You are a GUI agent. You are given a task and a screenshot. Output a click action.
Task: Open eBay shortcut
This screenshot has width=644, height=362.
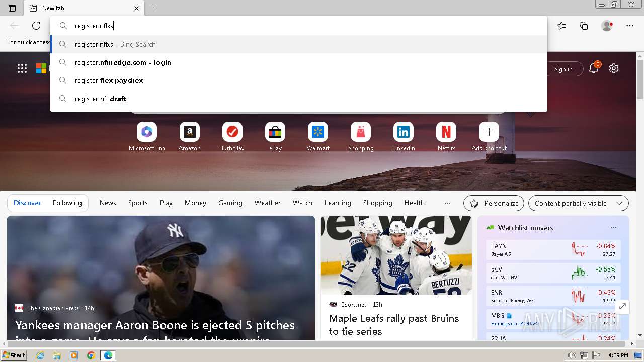(275, 137)
